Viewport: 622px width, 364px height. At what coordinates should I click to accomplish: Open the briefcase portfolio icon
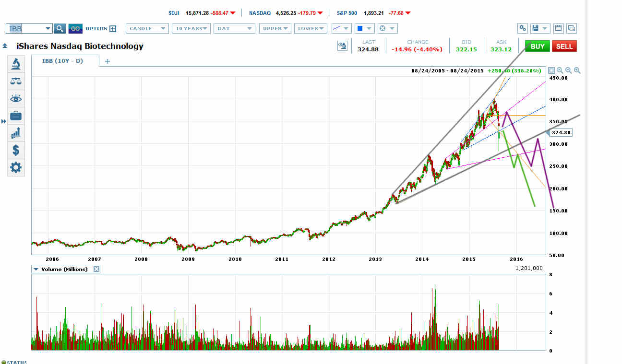pyautogui.click(x=16, y=116)
